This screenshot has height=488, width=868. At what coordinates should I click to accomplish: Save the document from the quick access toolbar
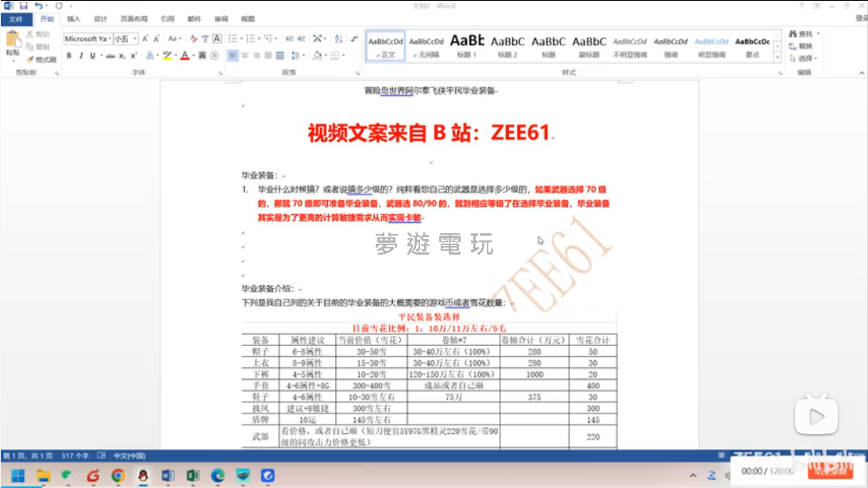pyautogui.click(x=23, y=6)
